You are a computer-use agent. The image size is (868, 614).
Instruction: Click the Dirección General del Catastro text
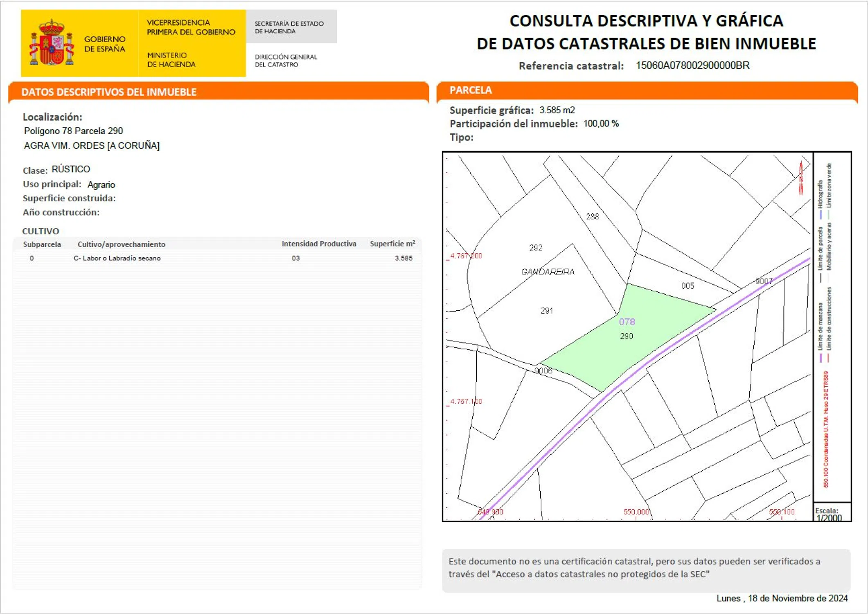(x=286, y=61)
